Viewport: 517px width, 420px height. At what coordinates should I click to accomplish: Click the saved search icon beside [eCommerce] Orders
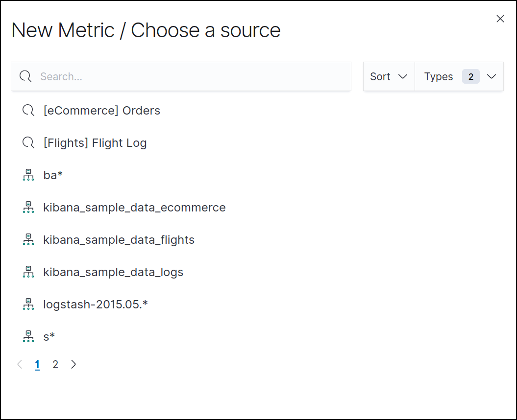coord(28,111)
